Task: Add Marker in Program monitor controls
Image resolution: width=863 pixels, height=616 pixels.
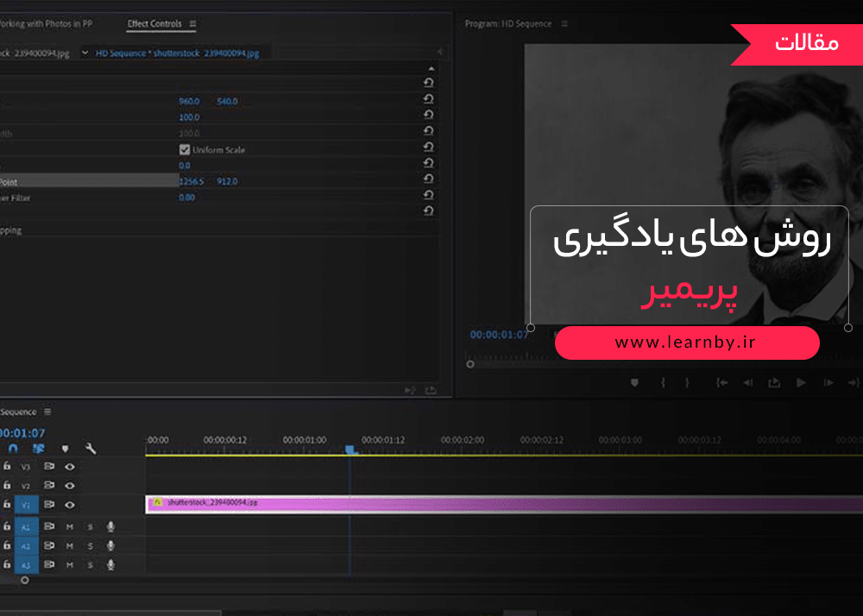Action: [634, 383]
